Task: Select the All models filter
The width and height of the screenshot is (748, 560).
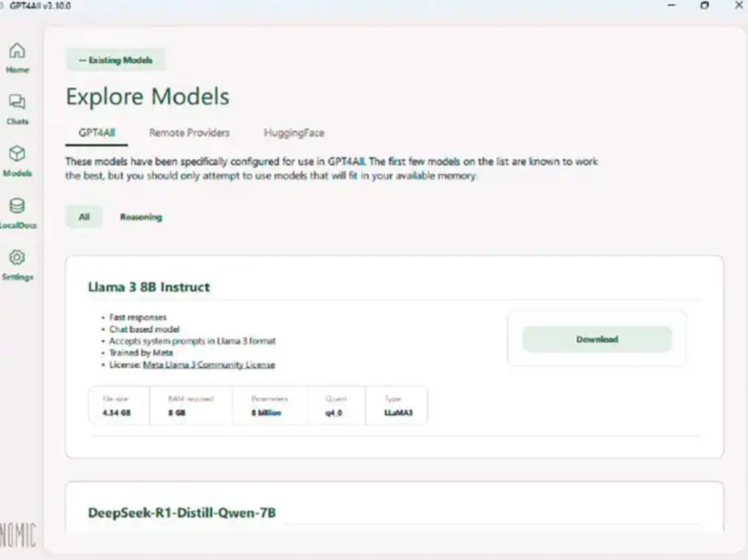Action: pyautogui.click(x=84, y=217)
